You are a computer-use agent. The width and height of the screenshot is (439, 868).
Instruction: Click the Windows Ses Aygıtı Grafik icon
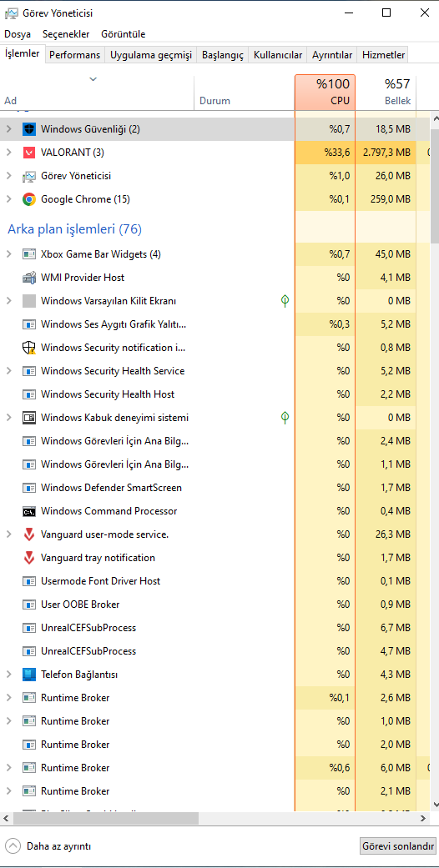(x=29, y=324)
